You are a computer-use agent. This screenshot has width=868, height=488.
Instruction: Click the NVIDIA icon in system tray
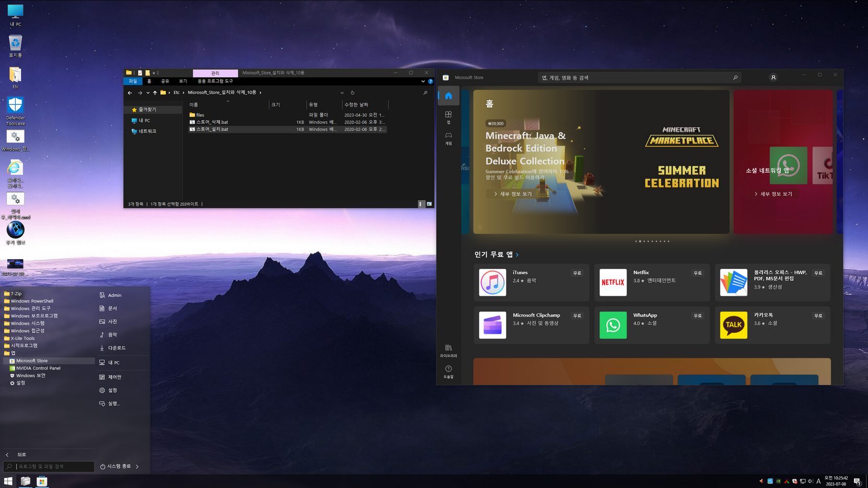[x=778, y=481]
